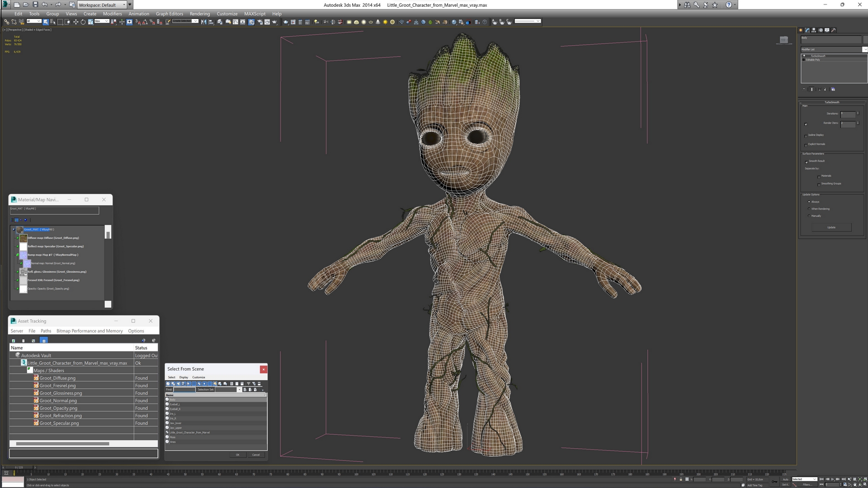The image size is (868, 488).
Task: Click the New Scene icon in quick access toolbar
Action: click(16, 5)
